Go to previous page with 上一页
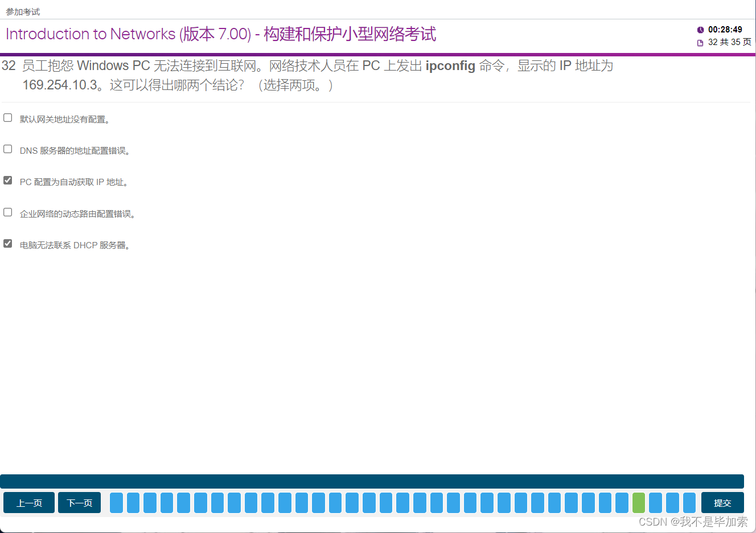 pyautogui.click(x=29, y=503)
